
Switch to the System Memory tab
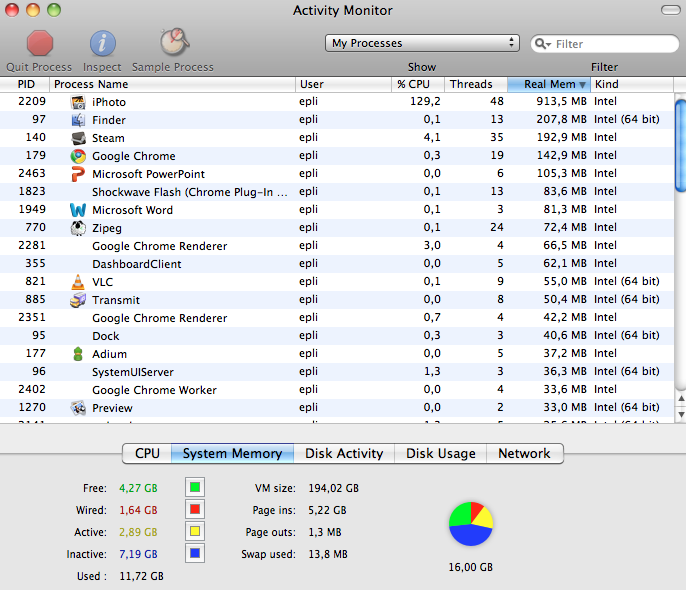232,453
